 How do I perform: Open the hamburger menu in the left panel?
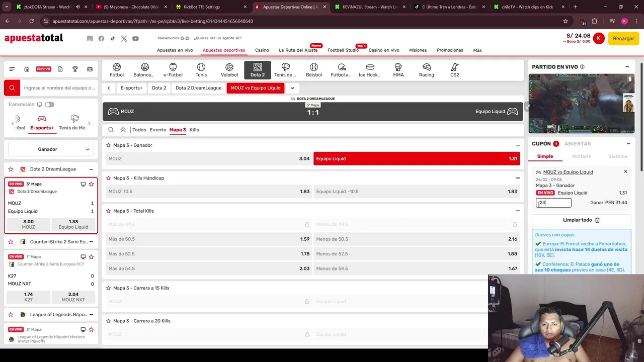(x=12, y=69)
